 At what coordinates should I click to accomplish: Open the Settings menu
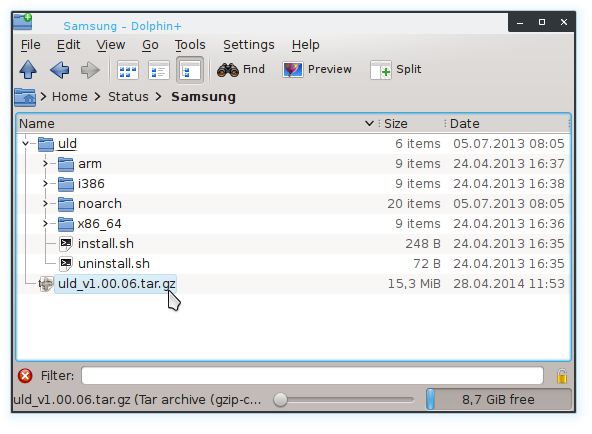(x=249, y=45)
